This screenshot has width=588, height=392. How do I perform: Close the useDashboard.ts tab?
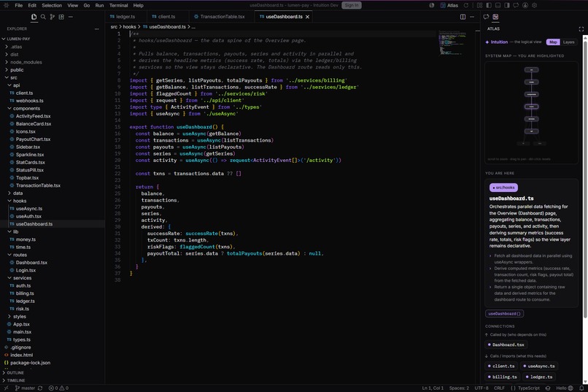click(308, 17)
